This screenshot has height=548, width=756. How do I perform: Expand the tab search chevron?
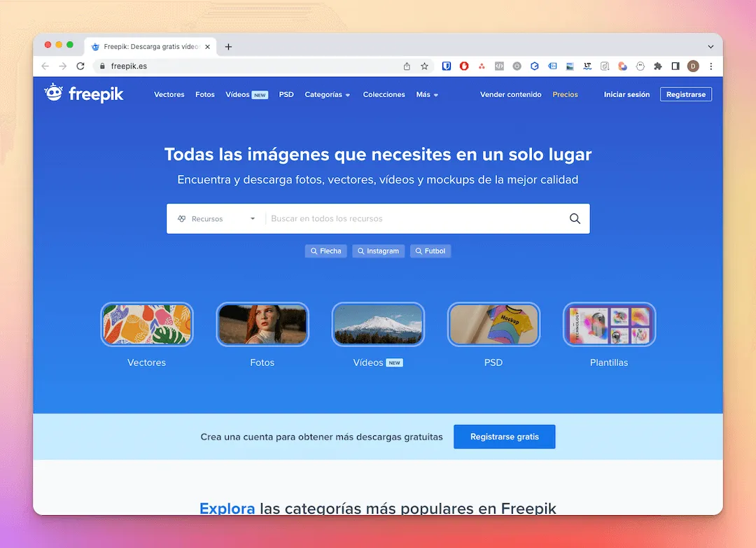click(710, 47)
